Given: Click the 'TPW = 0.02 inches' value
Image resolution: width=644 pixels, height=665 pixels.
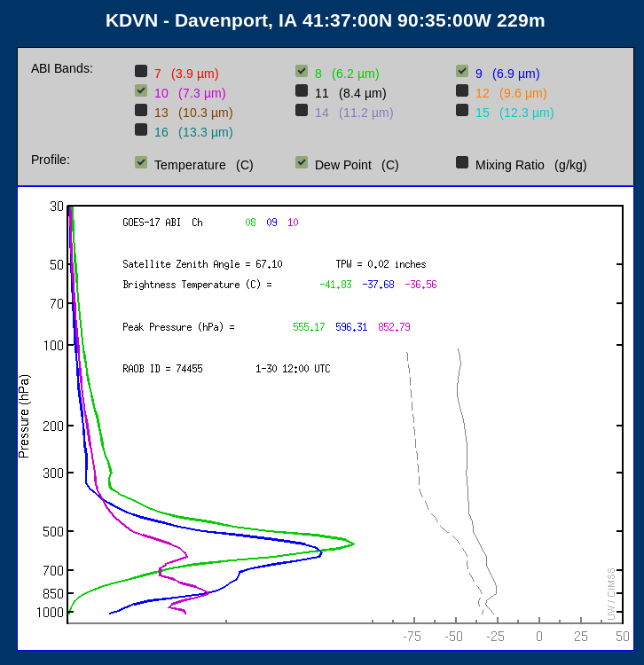Looking at the screenshot, I should 381,264.
